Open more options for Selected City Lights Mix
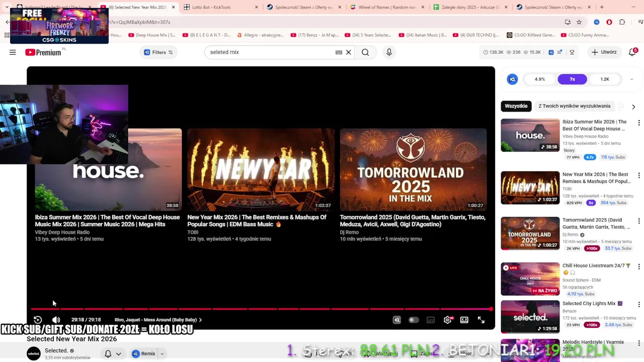Screen dimensions: 644x362 (639, 305)
